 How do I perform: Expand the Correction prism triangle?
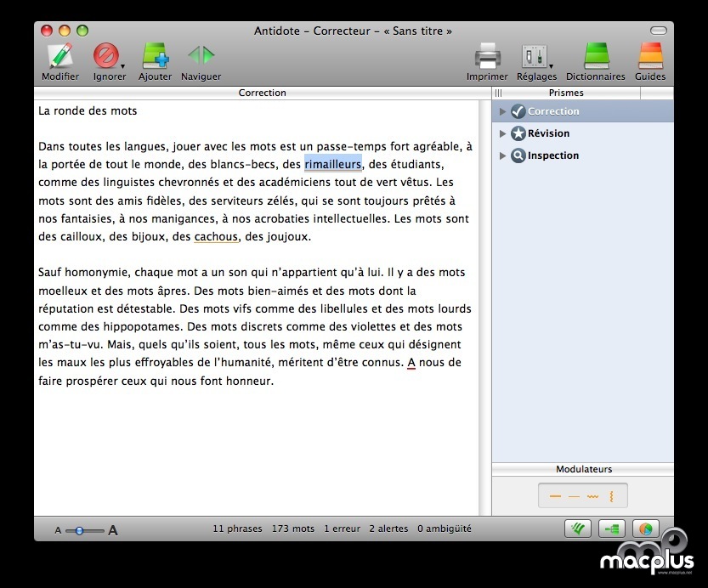pyautogui.click(x=502, y=111)
